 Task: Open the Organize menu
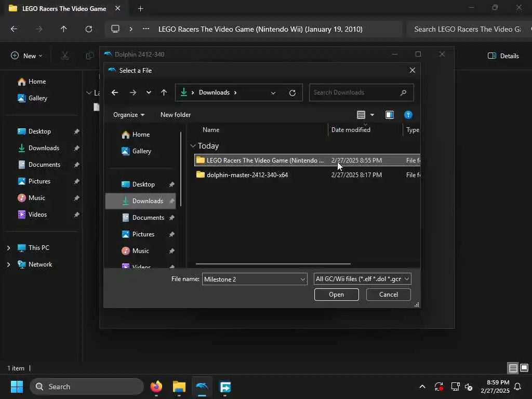click(x=129, y=115)
